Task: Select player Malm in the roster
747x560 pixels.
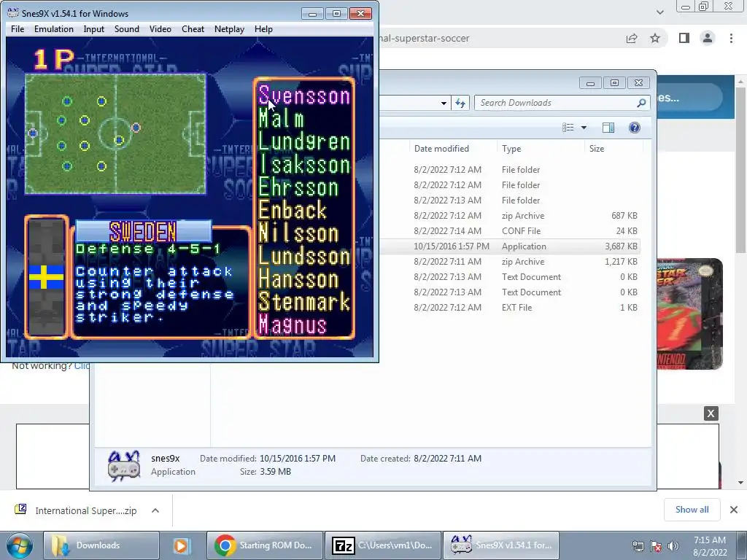Action: coord(281,118)
